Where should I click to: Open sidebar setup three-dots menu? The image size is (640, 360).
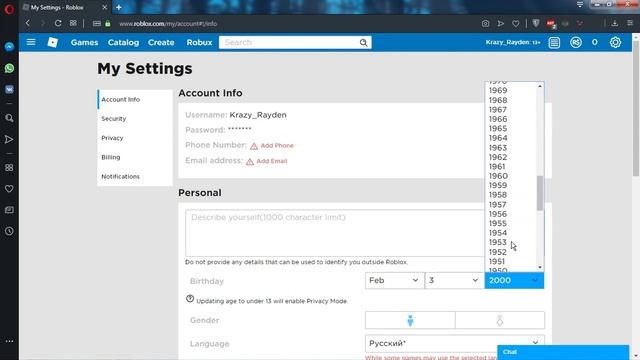pos(9,341)
